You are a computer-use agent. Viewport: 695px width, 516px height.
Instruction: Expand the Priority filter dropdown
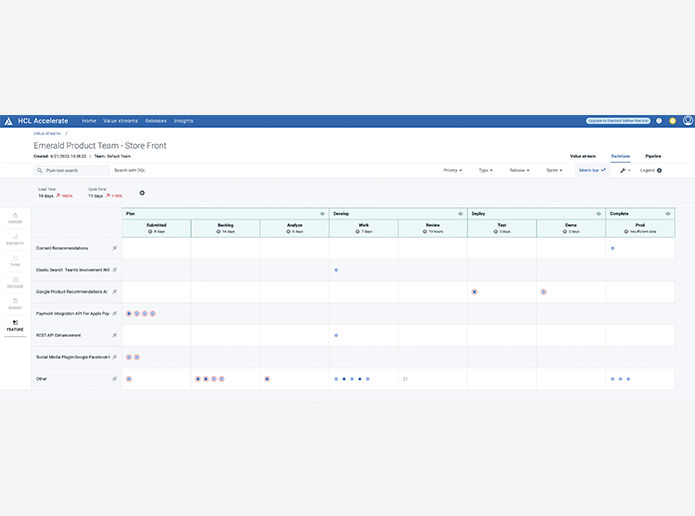tap(453, 170)
